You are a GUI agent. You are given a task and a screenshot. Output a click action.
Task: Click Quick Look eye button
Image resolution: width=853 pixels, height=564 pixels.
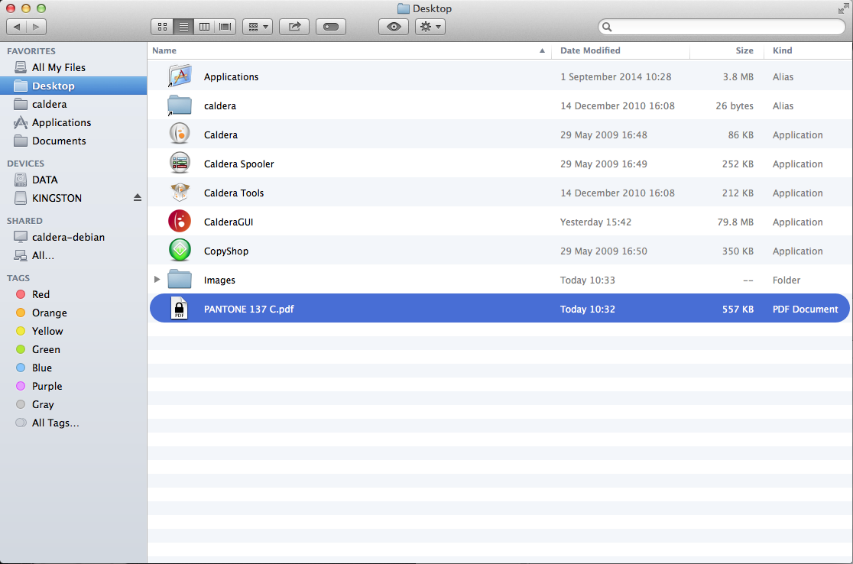pyautogui.click(x=393, y=27)
